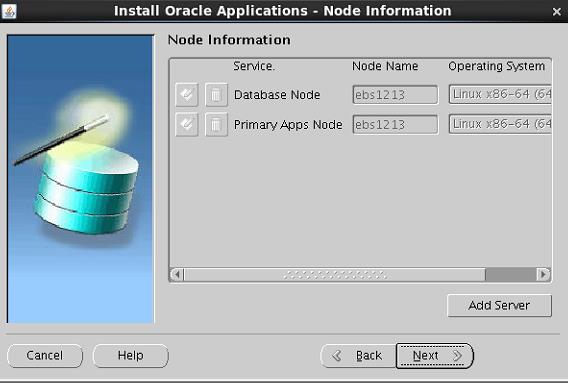Proceed with the Next button
The width and height of the screenshot is (568, 384).
pyautogui.click(x=434, y=356)
